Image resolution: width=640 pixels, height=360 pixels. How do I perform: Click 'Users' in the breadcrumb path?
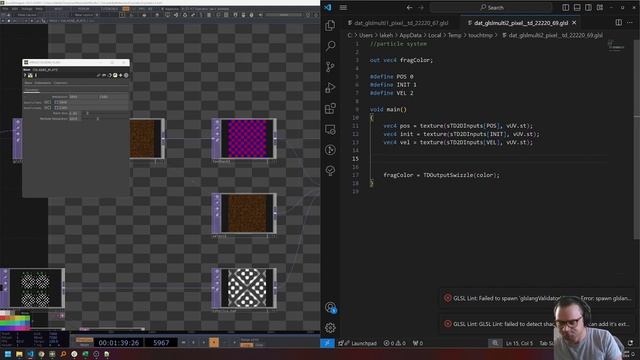click(x=366, y=36)
